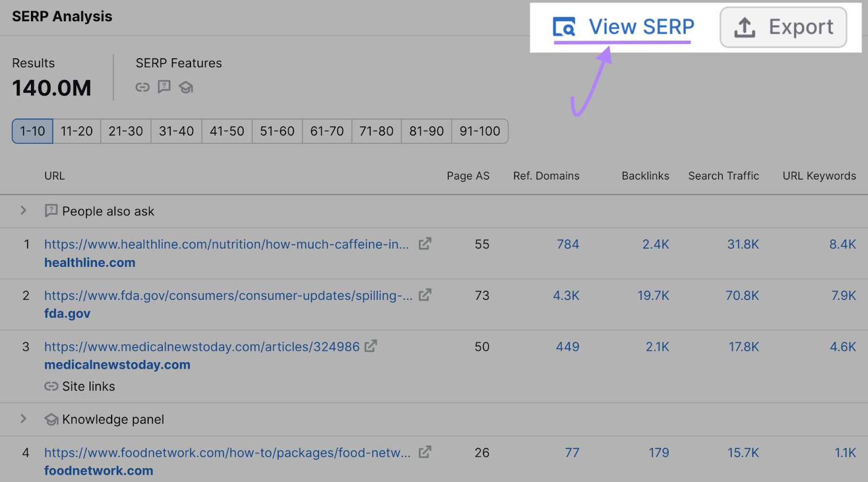Show results 41-50
Screen dimensions: 868x482
[227, 131]
